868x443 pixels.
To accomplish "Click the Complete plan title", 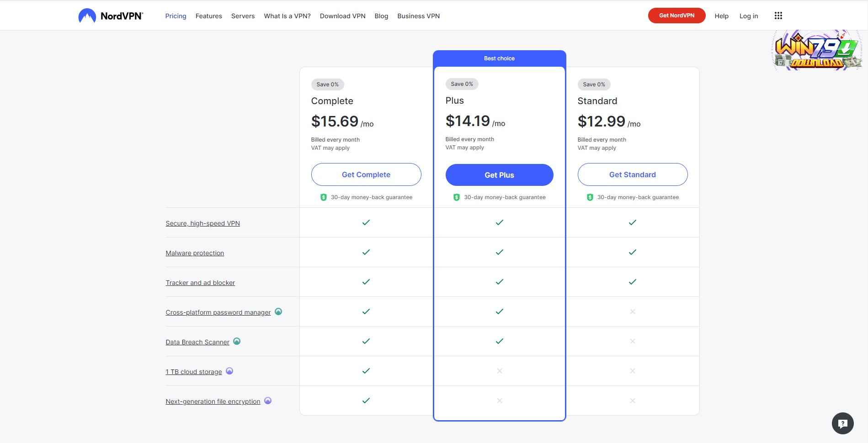I will click(332, 101).
